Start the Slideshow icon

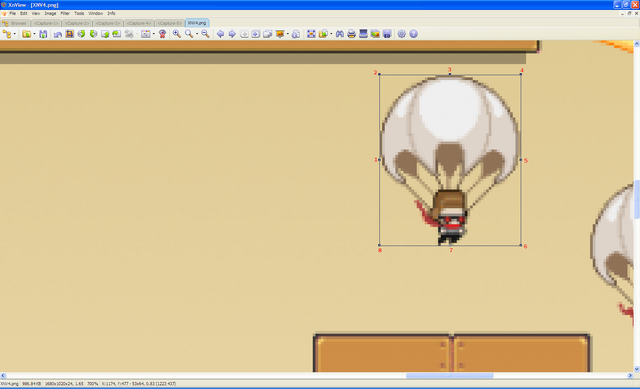(280, 34)
